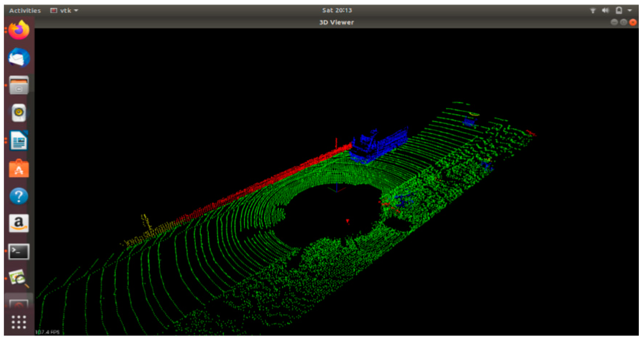Click the Activities button
This screenshot has width=644, height=340.
click(x=25, y=10)
